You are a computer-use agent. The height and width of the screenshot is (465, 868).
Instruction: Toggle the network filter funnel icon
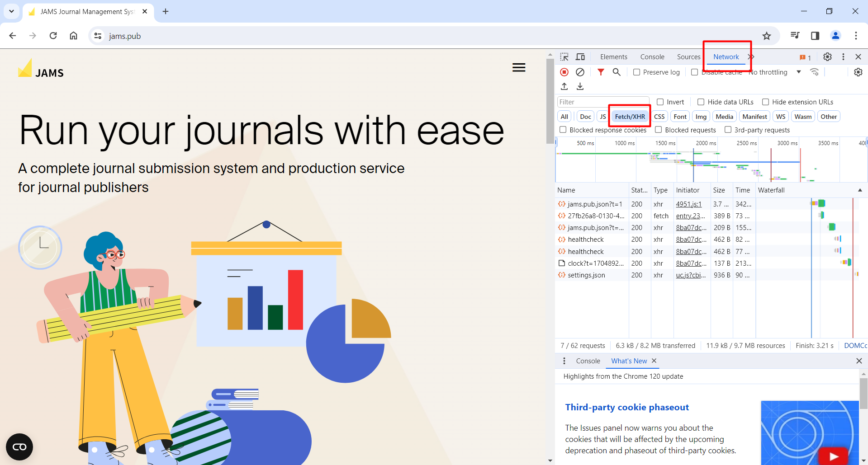[601, 72]
